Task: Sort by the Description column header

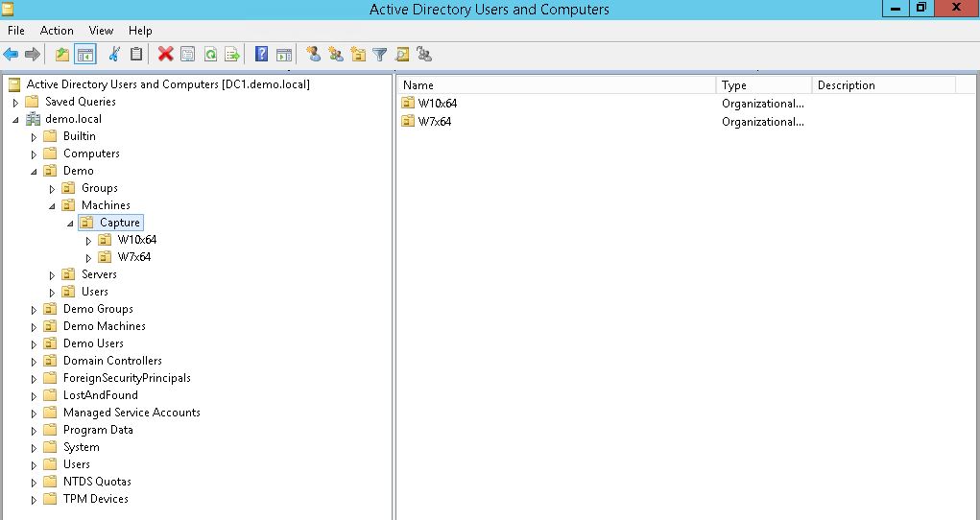Action: pos(884,85)
